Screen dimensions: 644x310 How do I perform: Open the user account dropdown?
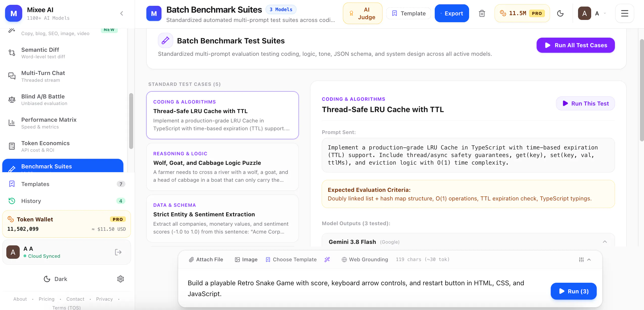click(592, 13)
